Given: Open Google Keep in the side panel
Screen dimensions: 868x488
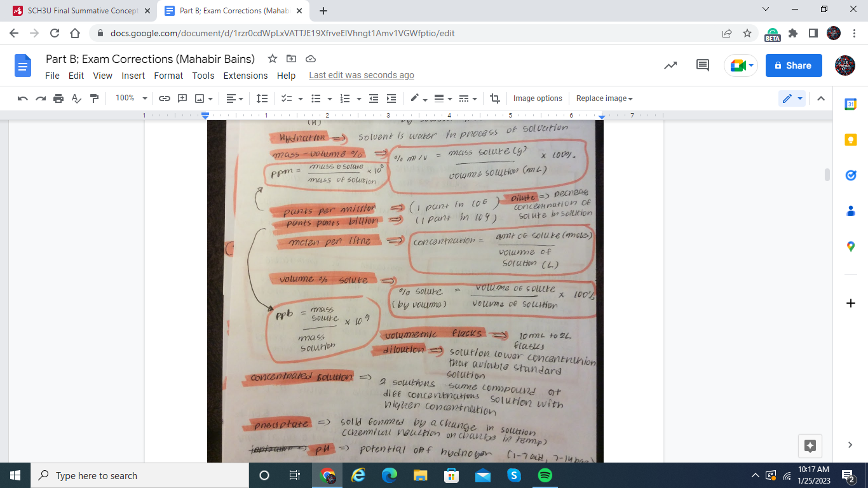Looking at the screenshot, I should (850, 139).
